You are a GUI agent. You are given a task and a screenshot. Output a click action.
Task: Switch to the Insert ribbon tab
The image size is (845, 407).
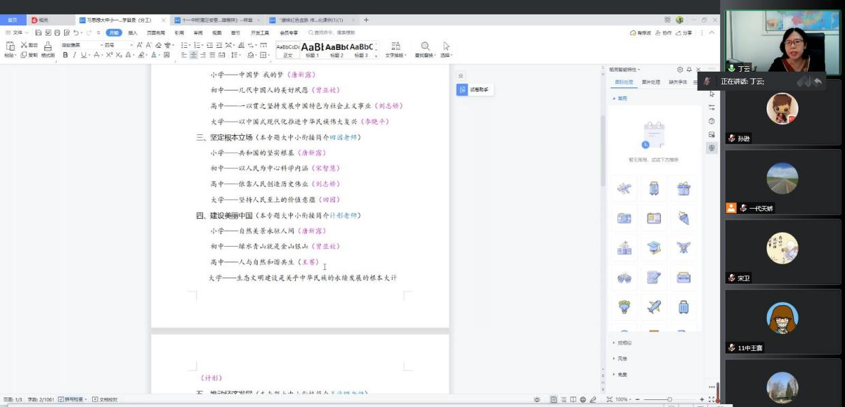(132, 32)
